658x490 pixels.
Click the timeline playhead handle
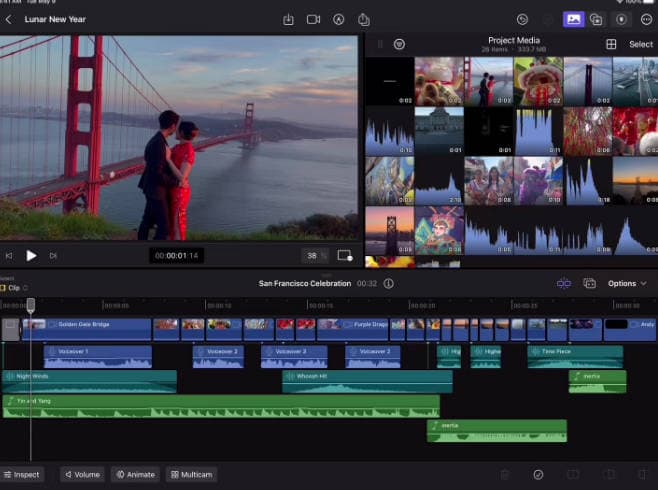[31, 305]
